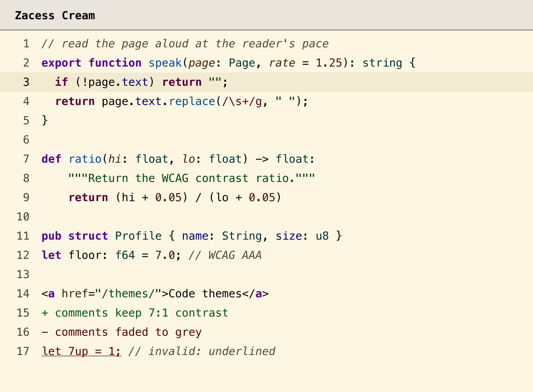Image resolution: width=533 pixels, height=392 pixels.
Task: Click the 'ratio' function name
Action: tap(85, 159)
